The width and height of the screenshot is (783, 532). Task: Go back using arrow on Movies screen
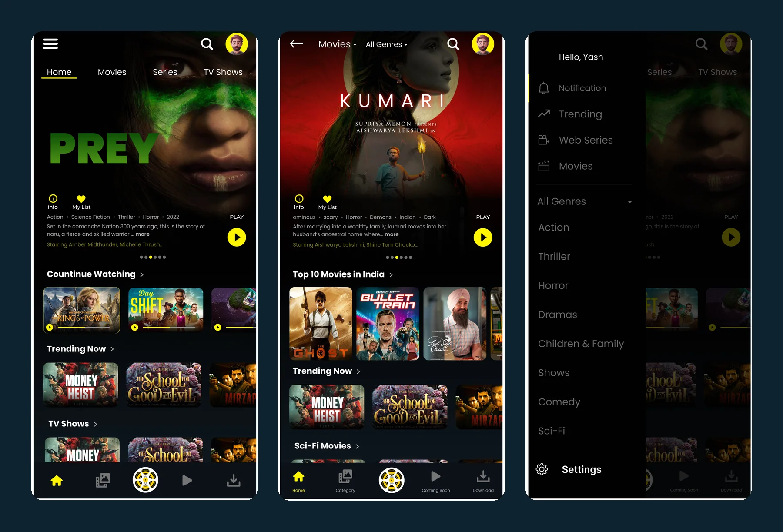coord(297,43)
